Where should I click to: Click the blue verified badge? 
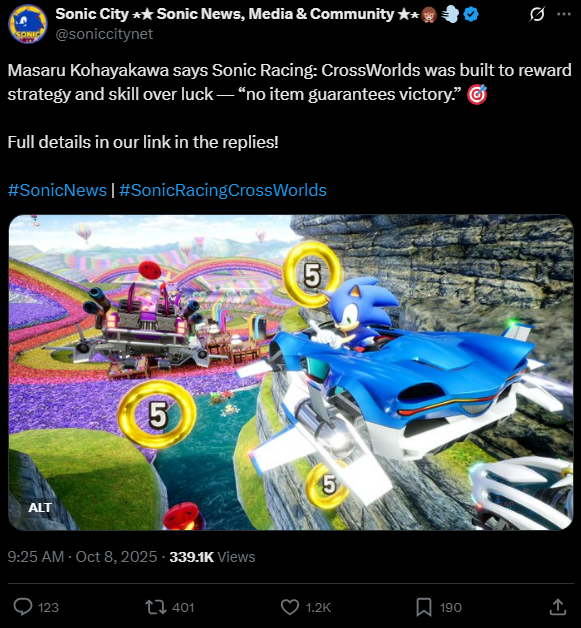(471, 15)
